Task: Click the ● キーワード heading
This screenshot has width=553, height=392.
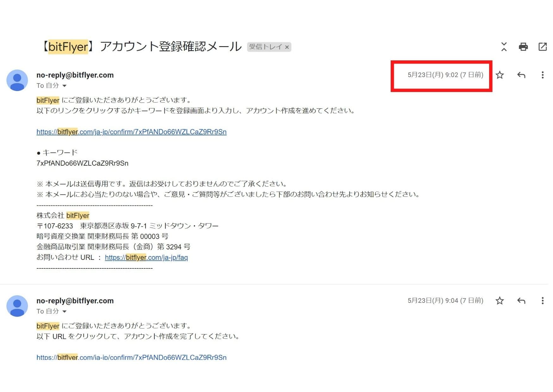Action: coord(57,153)
